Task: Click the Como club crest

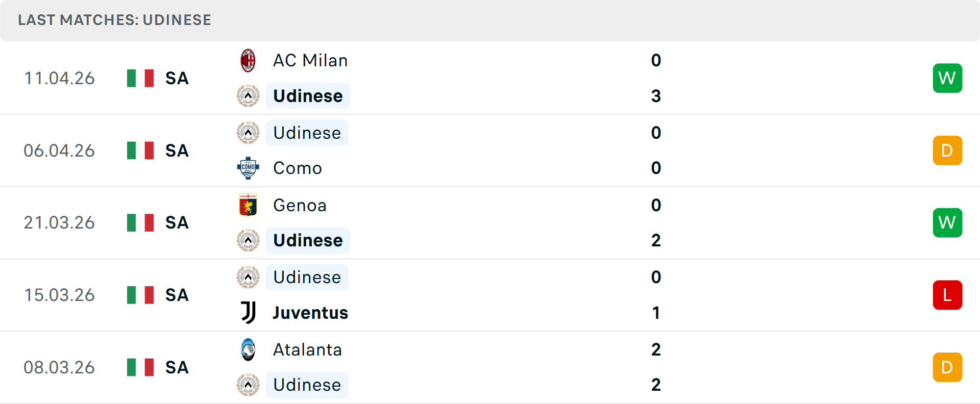Action: pyautogui.click(x=248, y=168)
